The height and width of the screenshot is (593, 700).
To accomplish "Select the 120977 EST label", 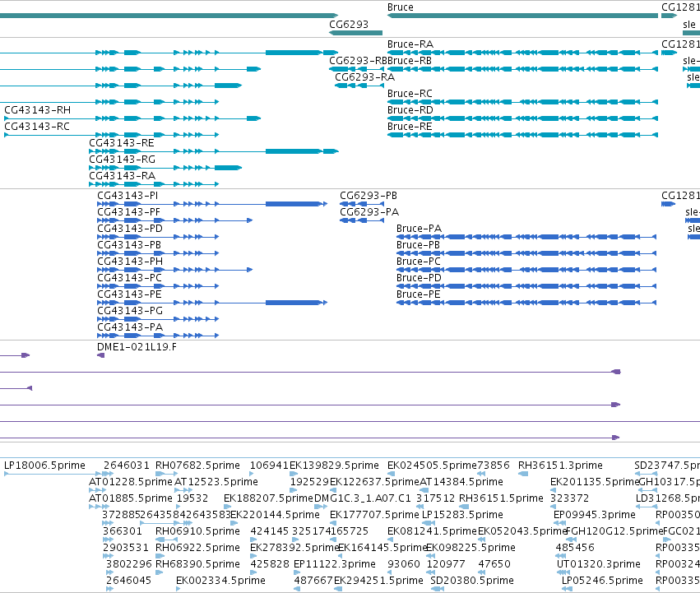I will (446, 564).
